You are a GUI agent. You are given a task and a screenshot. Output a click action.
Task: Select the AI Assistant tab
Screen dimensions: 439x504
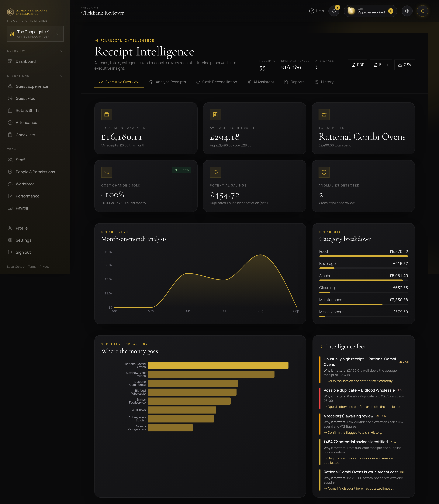(261, 82)
